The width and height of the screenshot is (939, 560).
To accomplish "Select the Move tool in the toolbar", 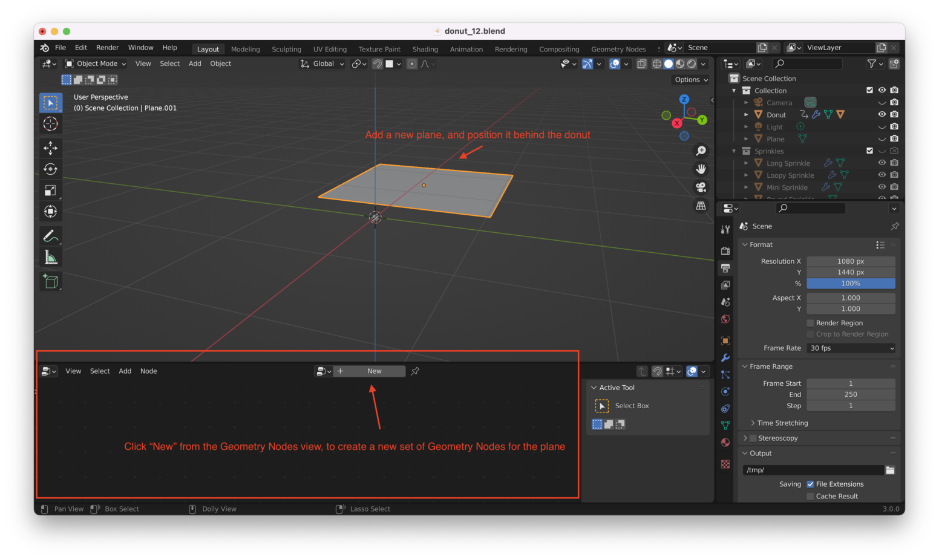I will (51, 148).
